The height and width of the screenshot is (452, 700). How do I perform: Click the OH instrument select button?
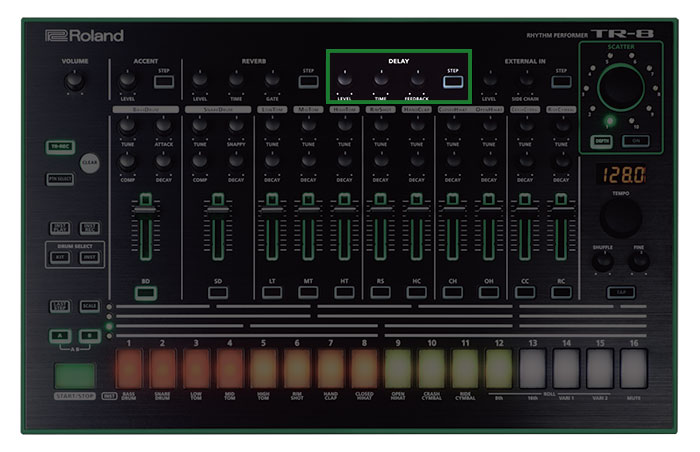pyautogui.click(x=489, y=293)
